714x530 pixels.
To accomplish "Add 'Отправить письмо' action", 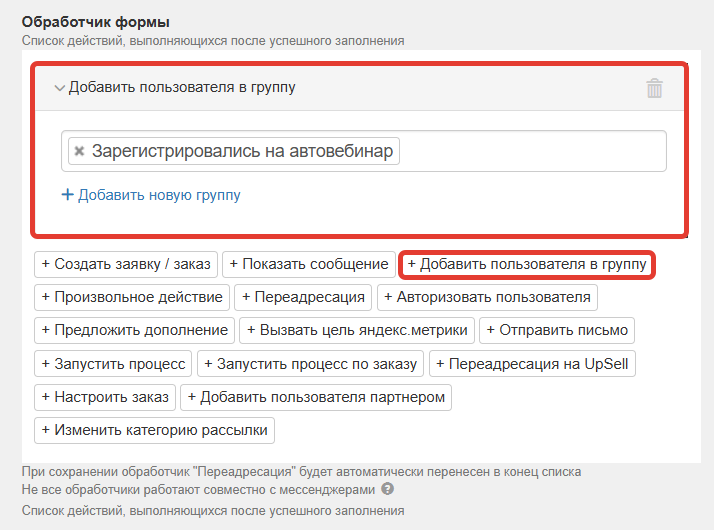I will click(x=557, y=330).
